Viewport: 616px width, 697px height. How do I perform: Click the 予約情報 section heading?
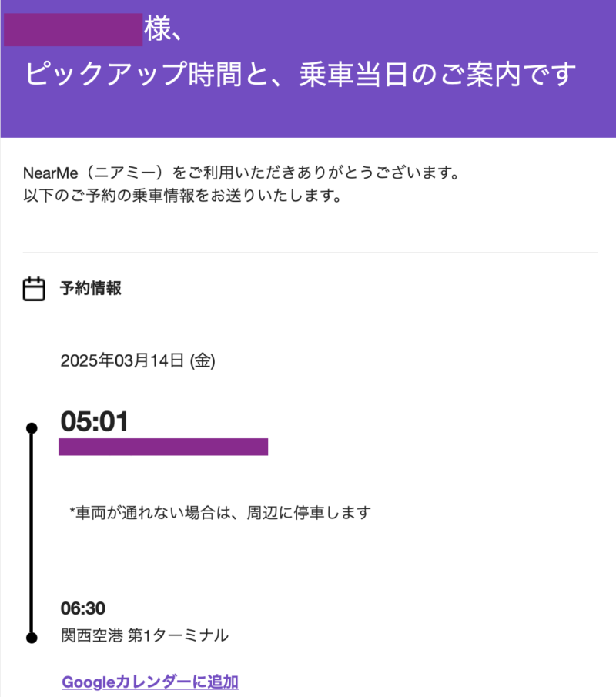(91, 288)
